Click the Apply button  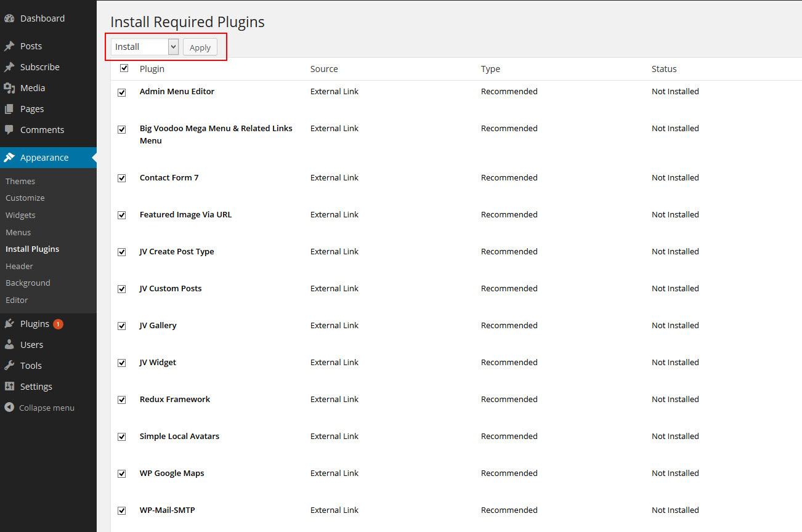tap(200, 47)
